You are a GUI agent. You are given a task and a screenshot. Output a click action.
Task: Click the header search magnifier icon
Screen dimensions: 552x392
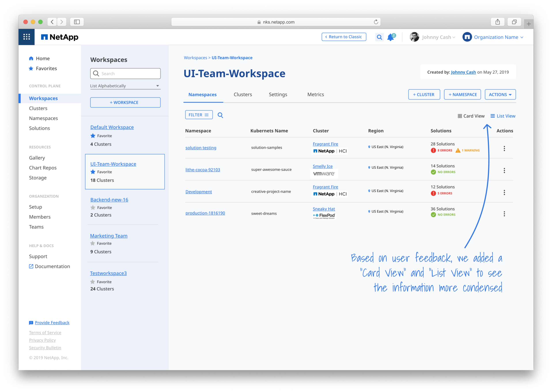(x=379, y=37)
